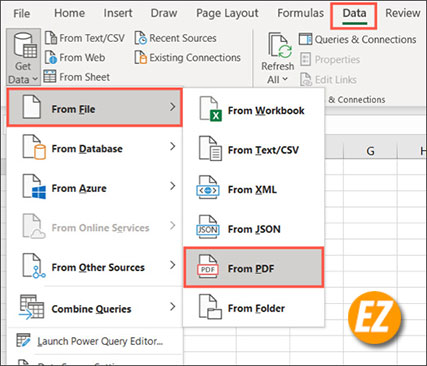Select the Data tab
The height and width of the screenshot is (366, 427).
pos(354,15)
